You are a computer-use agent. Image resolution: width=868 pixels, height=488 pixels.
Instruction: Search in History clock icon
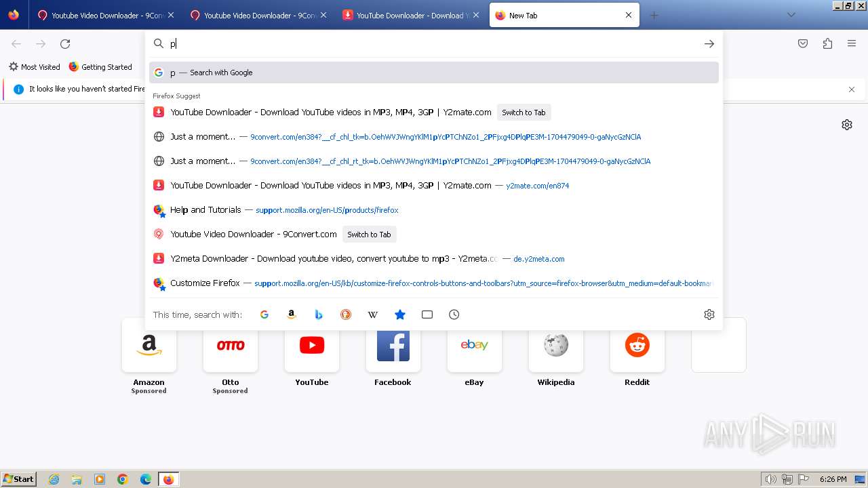[x=454, y=314]
